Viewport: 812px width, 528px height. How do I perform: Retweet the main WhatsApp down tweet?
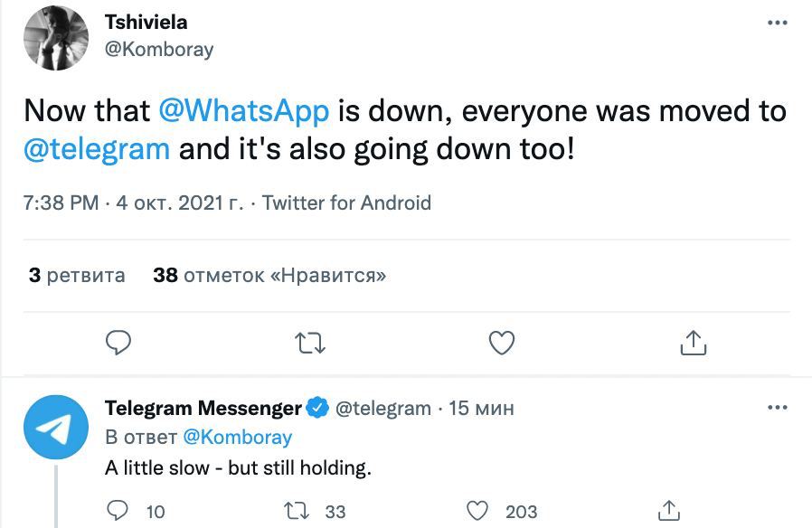tap(310, 343)
